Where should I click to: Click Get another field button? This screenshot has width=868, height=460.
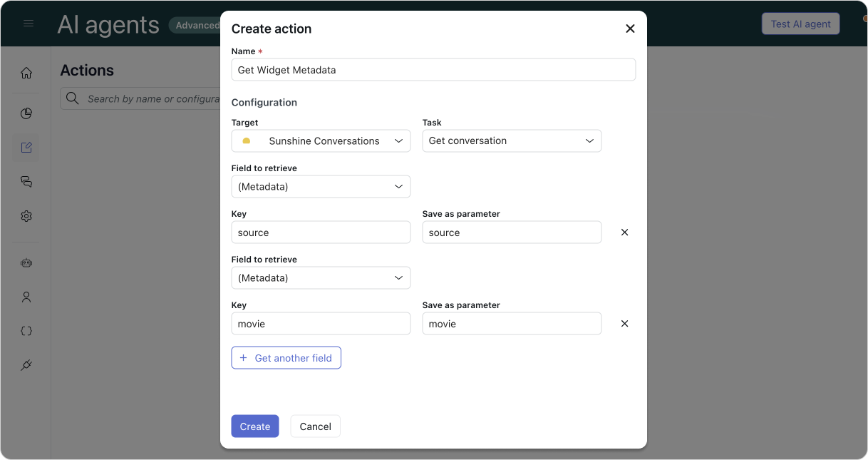coord(286,358)
